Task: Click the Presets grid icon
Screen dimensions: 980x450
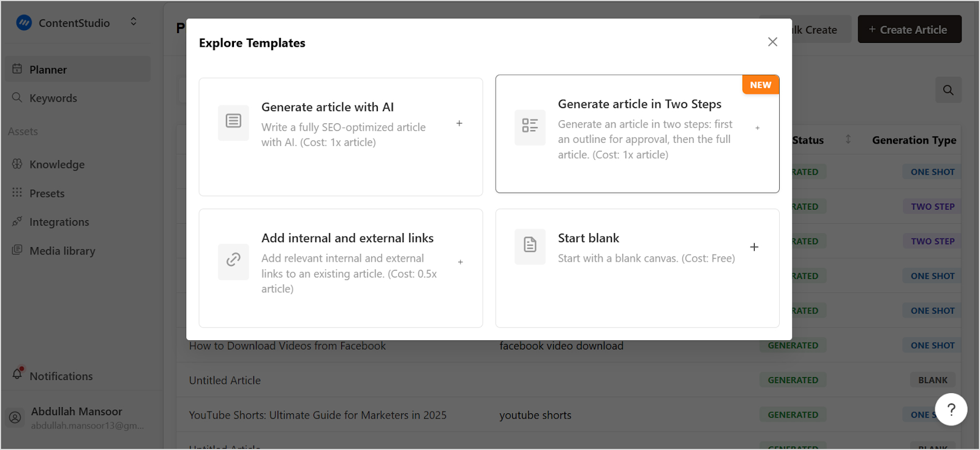Action: (x=17, y=193)
